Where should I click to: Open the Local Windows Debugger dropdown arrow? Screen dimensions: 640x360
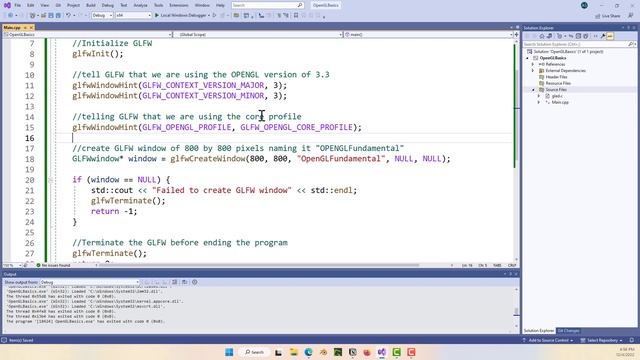tap(209, 16)
